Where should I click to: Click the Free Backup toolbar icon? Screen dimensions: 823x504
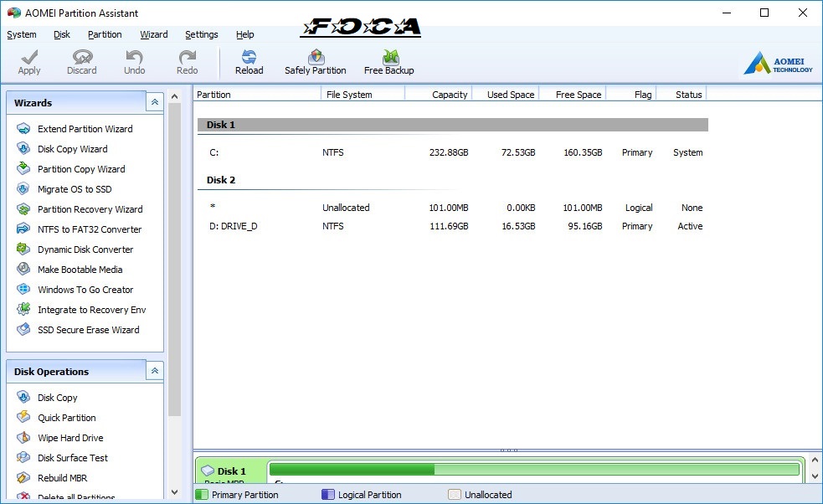390,57
